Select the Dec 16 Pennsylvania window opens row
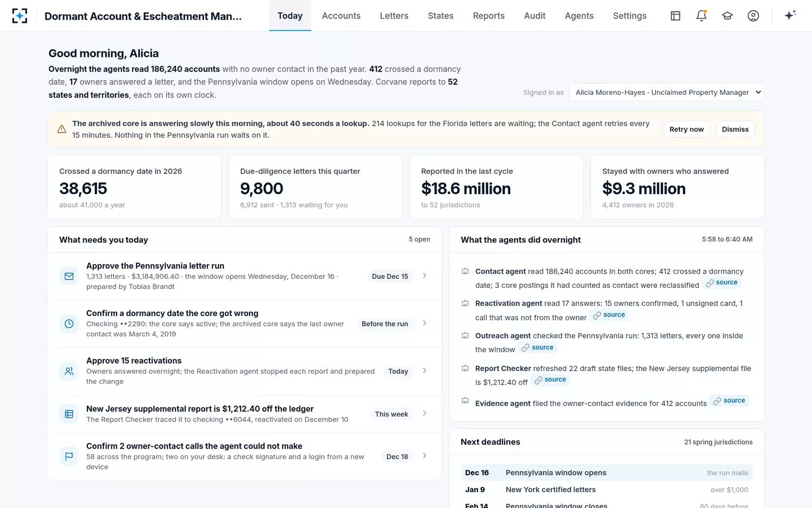The height and width of the screenshot is (508, 812). tap(607, 473)
